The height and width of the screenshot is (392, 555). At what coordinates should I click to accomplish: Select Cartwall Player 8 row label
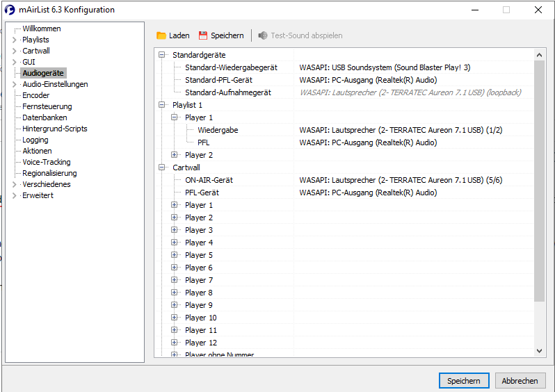pos(199,293)
